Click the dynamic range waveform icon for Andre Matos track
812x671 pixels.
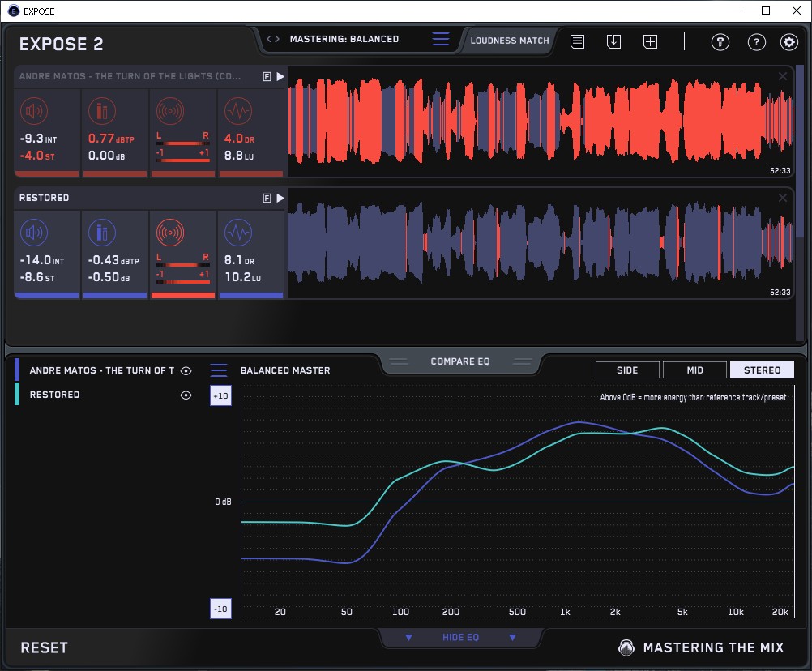point(237,111)
